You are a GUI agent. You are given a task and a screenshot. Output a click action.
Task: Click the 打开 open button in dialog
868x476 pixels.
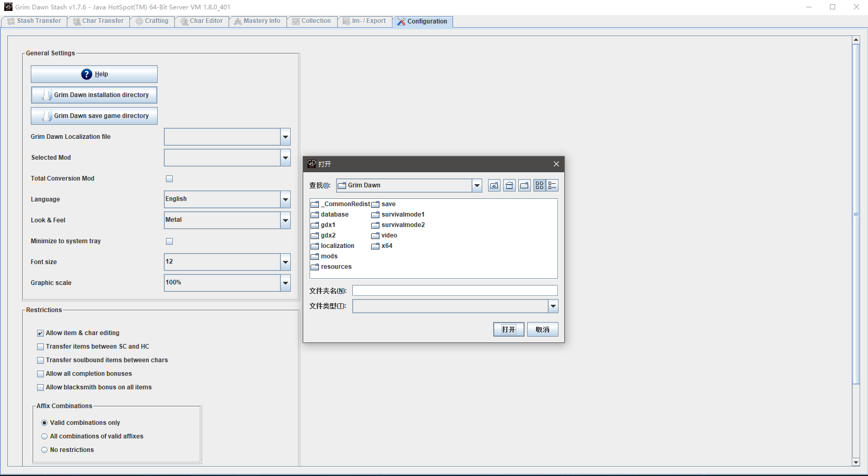[509, 329]
